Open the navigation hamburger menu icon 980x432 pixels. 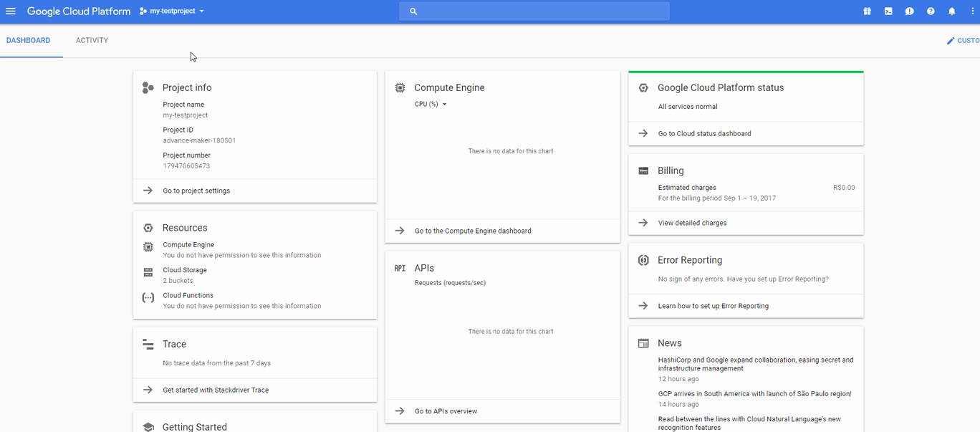(10, 11)
